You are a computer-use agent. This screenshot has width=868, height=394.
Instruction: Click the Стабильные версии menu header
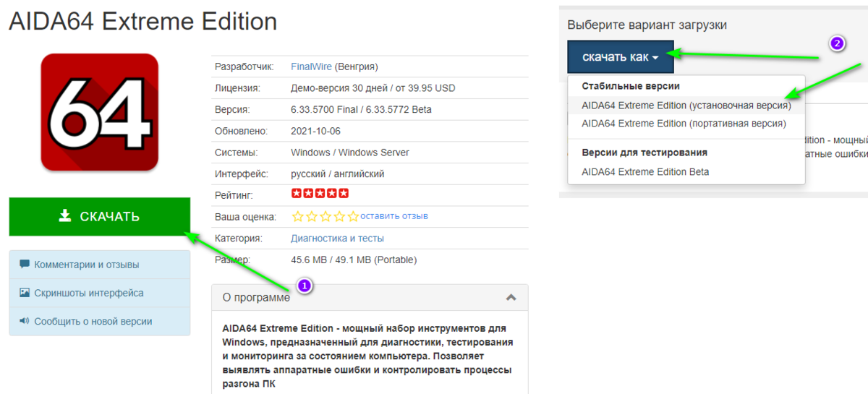[x=631, y=86]
